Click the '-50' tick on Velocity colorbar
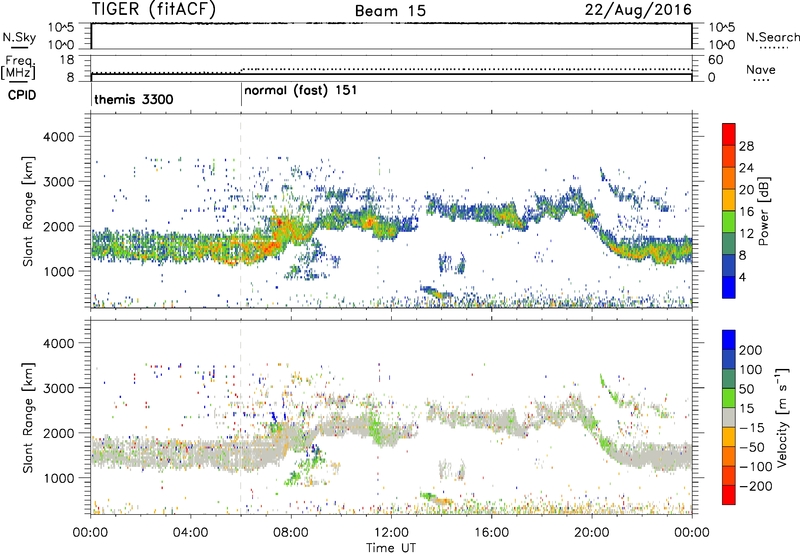Viewport: 800px width, 554px height. click(753, 447)
